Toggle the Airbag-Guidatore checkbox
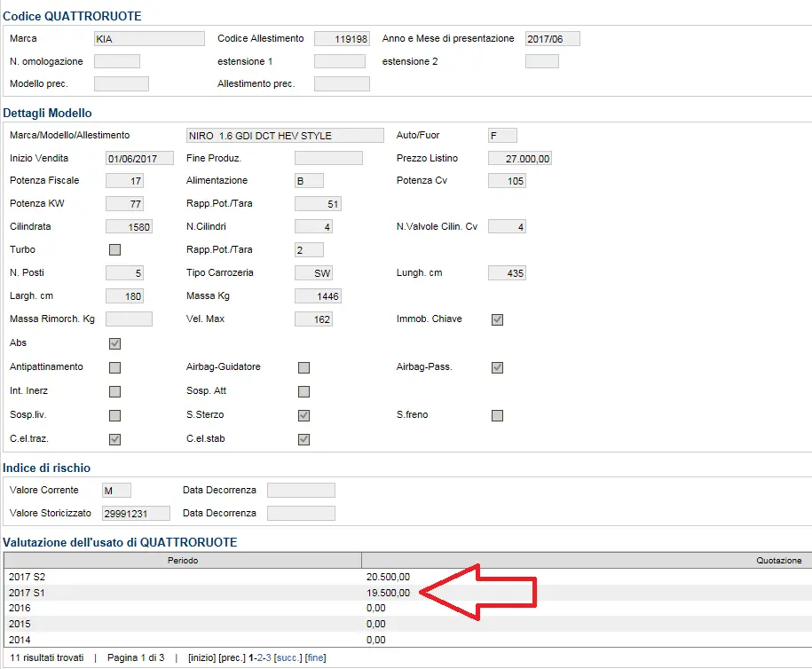Viewport: 812px width, 669px height. coord(304,367)
